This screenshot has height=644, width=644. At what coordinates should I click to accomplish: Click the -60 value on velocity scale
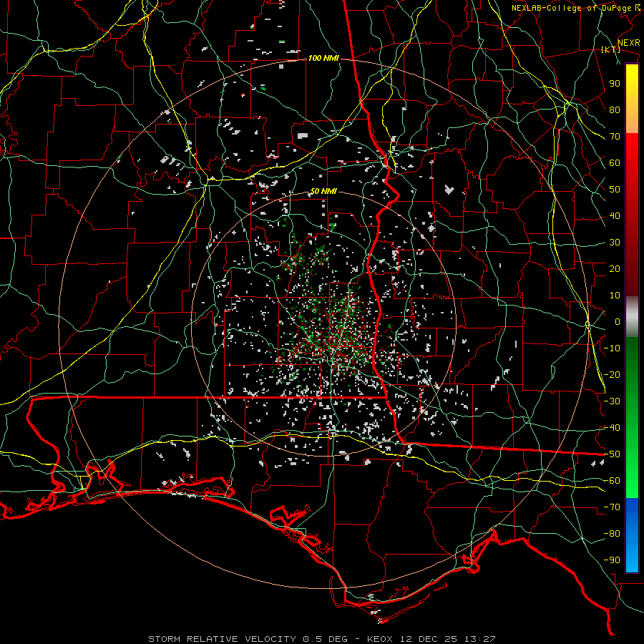[x=612, y=481]
